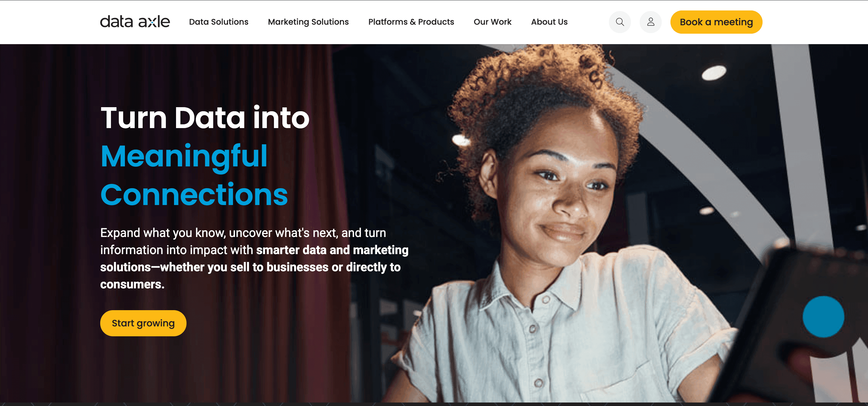This screenshot has height=406, width=868.
Task: Click the blue floating circle widget
Action: coord(823,316)
